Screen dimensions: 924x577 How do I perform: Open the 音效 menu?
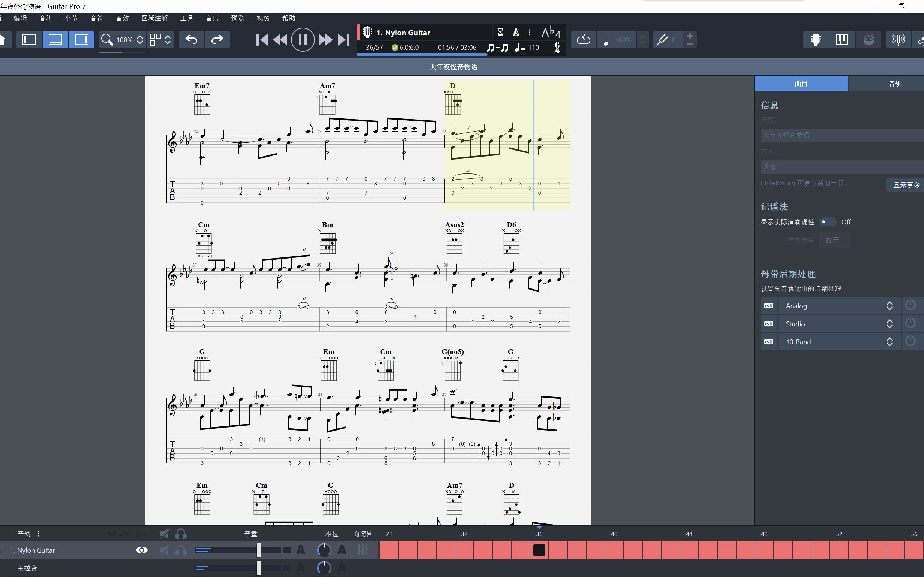coord(122,18)
